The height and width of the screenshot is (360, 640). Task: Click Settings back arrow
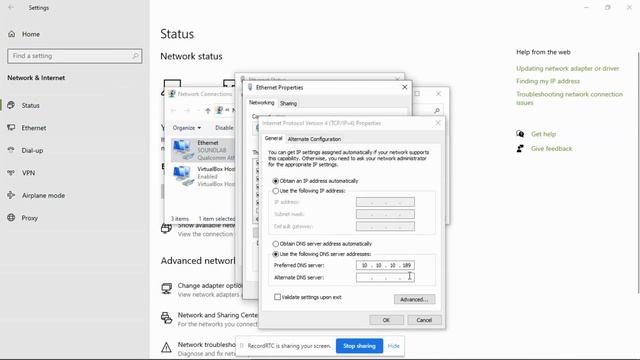(x=11, y=7)
